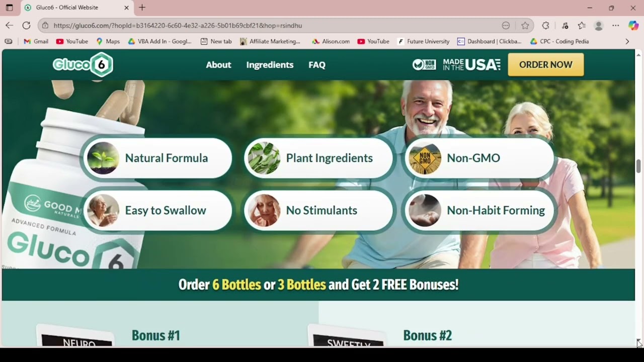Click the "Easy to Swallow" text
The width and height of the screenshot is (644, 362).
tap(166, 210)
